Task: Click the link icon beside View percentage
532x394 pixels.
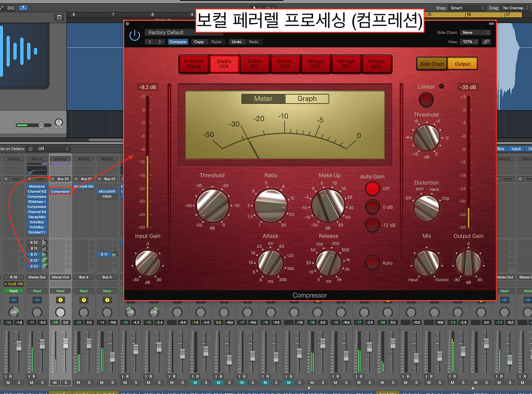Action: (486, 42)
